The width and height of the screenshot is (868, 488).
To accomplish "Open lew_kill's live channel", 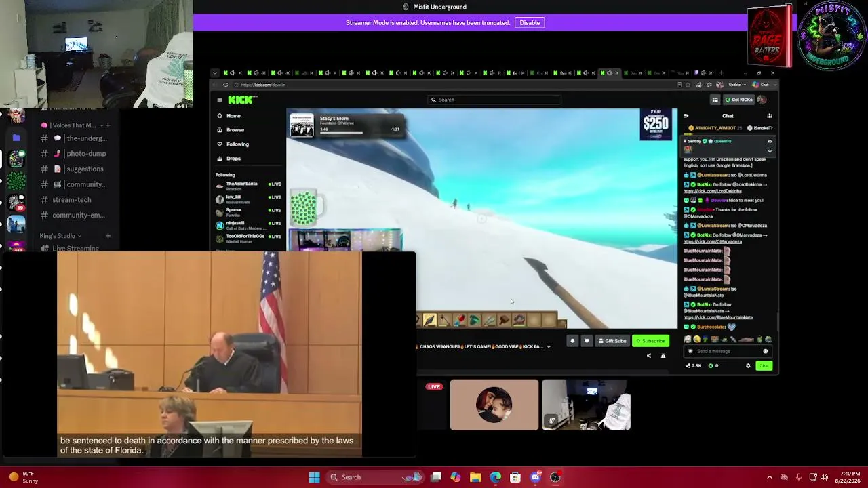I will pos(248,198).
